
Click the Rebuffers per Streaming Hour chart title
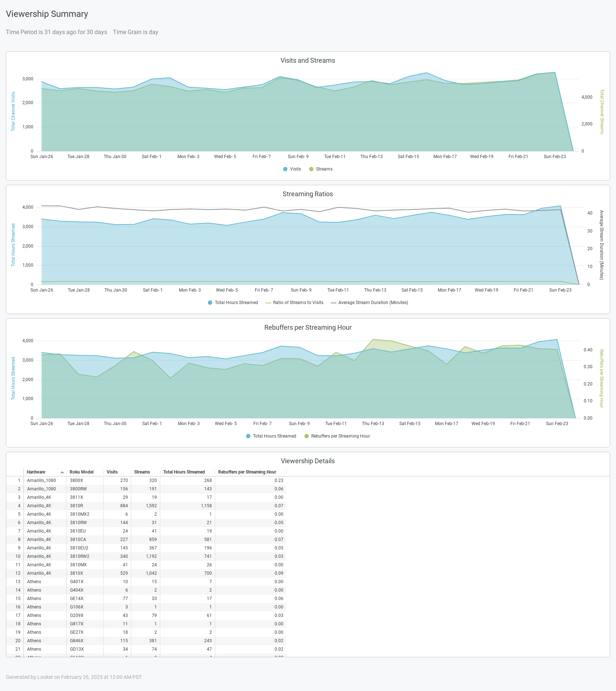click(308, 328)
